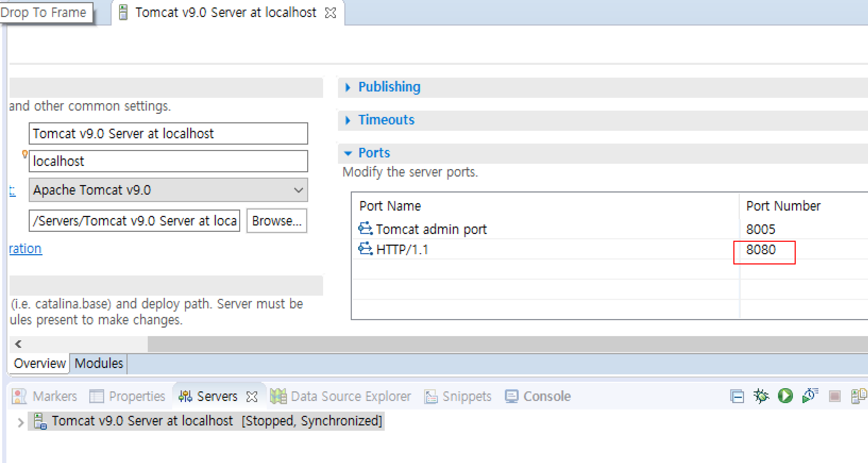Viewport: 868px width, 463px height.
Task: Click the Browse... button
Action: (x=277, y=221)
